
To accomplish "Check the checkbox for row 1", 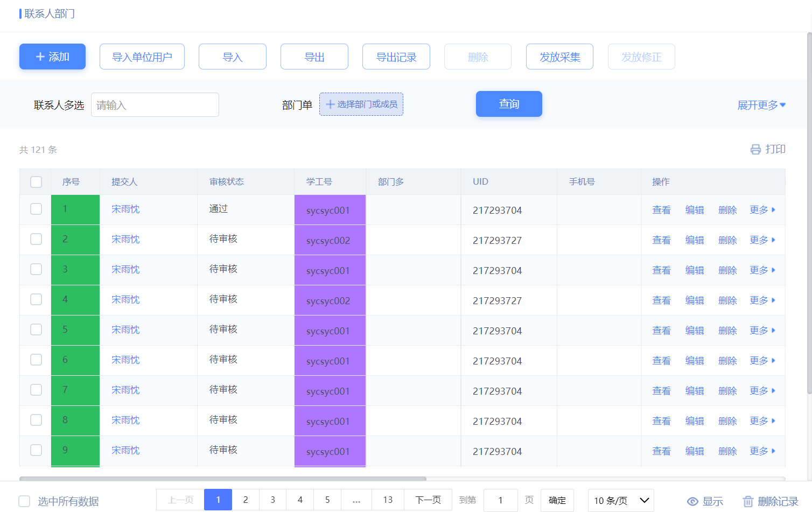I will pos(36,209).
